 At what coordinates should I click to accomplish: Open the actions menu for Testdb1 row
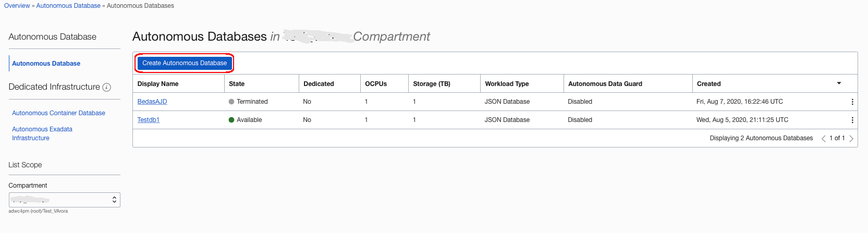[x=852, y=120]
